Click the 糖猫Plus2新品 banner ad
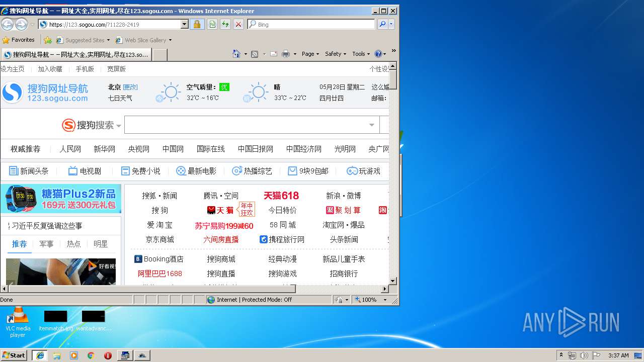Image resolution: width=644 pixels, height=362 pixels. (x=61, y=199)
